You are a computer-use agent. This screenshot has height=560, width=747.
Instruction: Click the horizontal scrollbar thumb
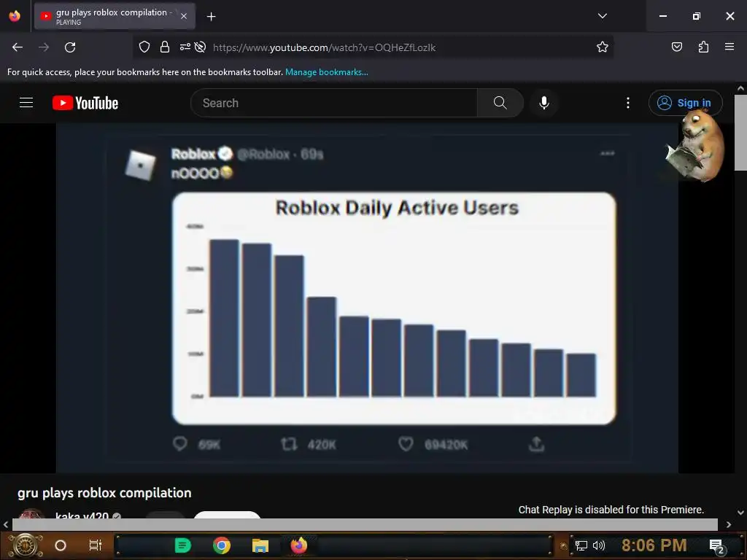(365, 524)
